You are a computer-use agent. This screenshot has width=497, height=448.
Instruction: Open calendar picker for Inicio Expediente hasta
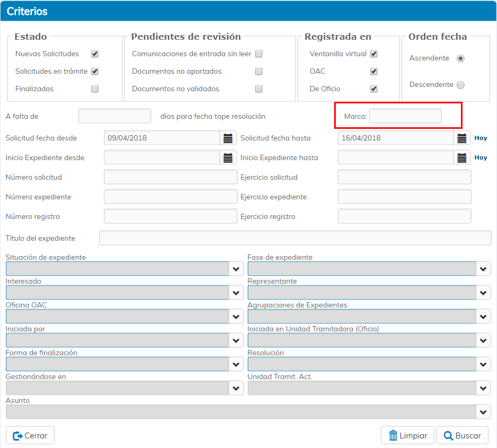point(462,158)
